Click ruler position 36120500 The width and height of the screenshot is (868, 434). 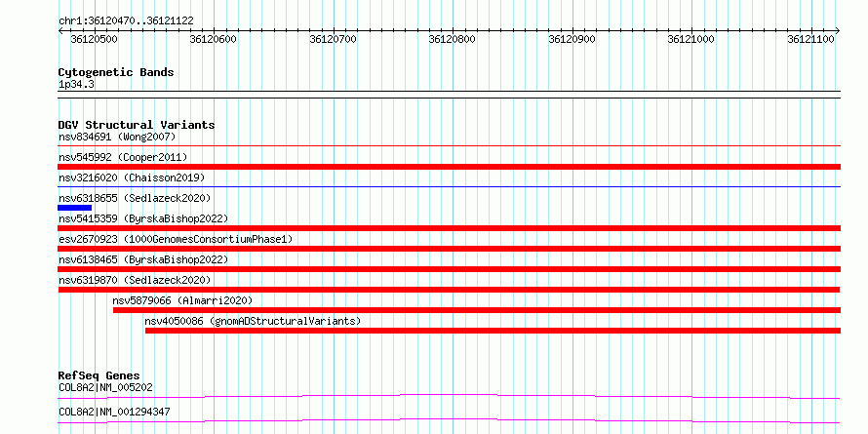click(x=94, y=39)
